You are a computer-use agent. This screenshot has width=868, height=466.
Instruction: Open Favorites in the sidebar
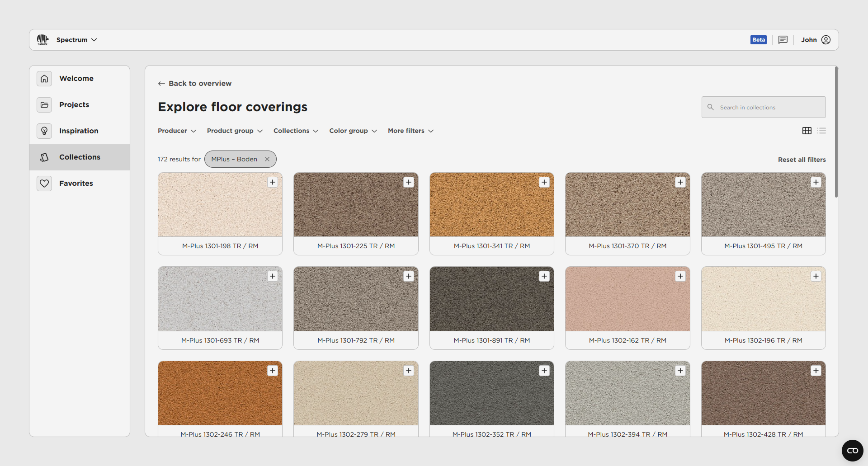(x=76, y=183)
